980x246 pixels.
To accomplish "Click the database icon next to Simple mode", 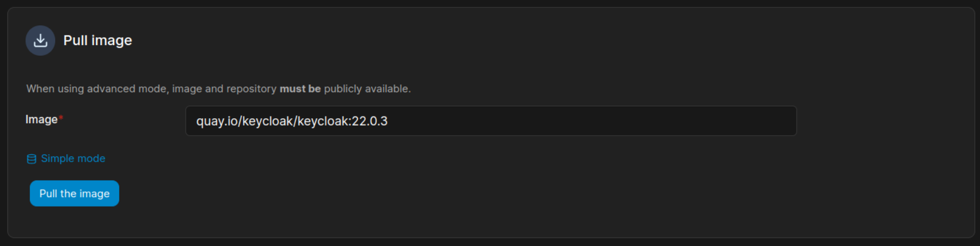I will 32,159.
